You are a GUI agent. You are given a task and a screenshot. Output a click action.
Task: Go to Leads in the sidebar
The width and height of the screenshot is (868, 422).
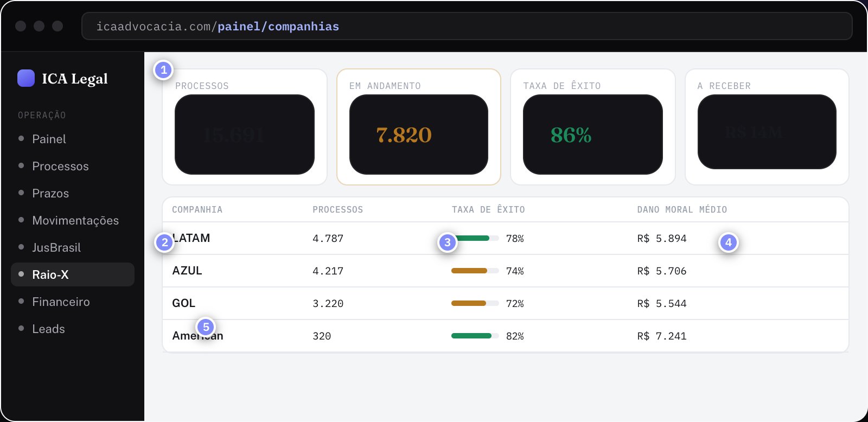pyautogui.click(x=73, y=329)
